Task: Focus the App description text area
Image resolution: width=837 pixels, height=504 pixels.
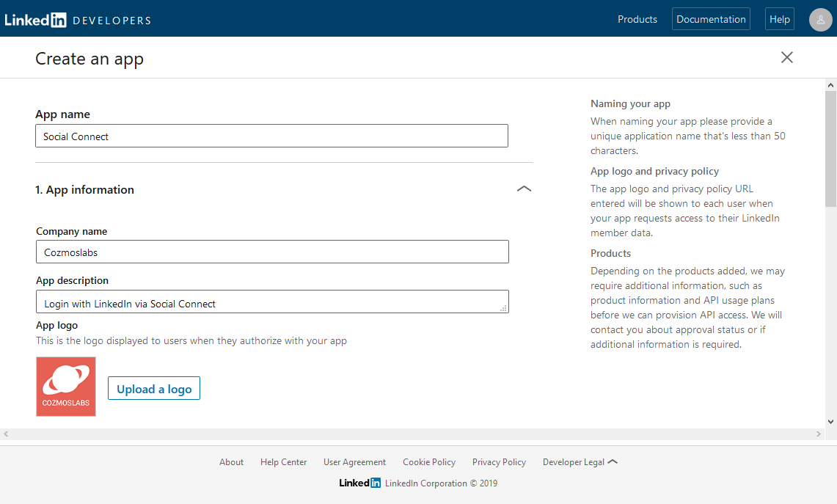Action: coord(272,302)
